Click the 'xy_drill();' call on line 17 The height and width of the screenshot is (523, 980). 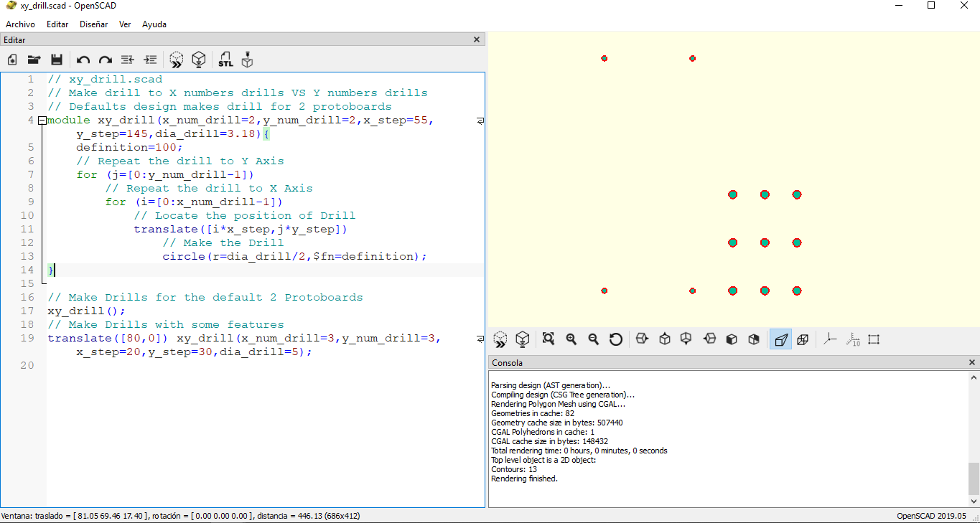click(x=87, y=311)
